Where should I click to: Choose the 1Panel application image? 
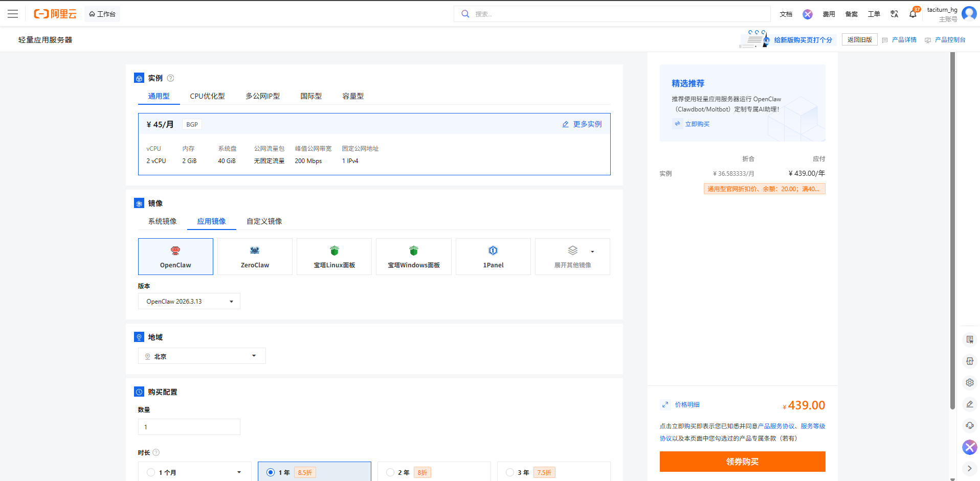tap(493, 257)
